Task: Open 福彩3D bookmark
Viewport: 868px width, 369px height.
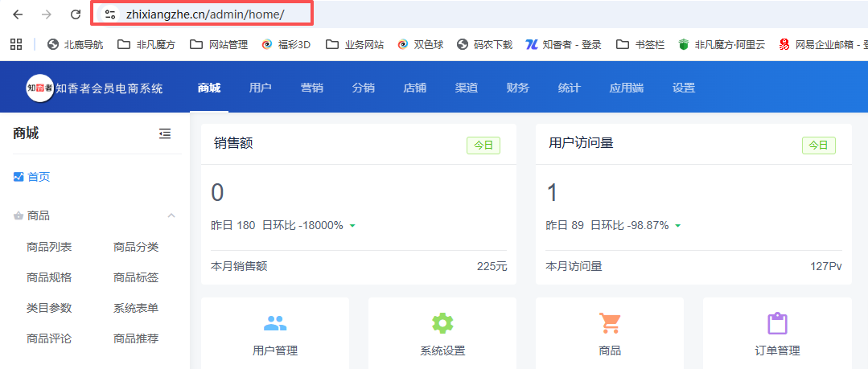Action: 286,45
